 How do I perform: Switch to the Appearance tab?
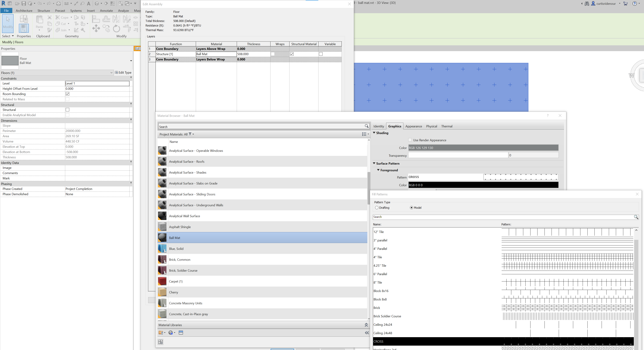(x=414, y=126)
